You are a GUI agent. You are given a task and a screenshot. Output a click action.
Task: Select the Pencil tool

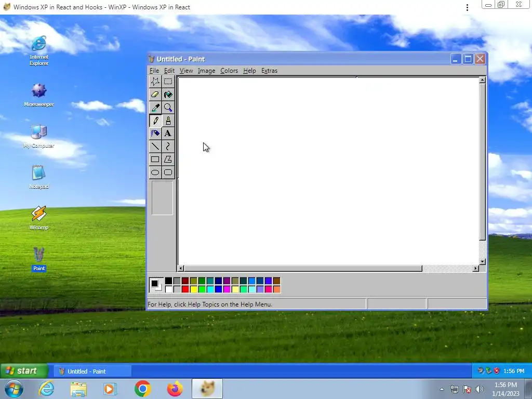(x=155, y=121)
